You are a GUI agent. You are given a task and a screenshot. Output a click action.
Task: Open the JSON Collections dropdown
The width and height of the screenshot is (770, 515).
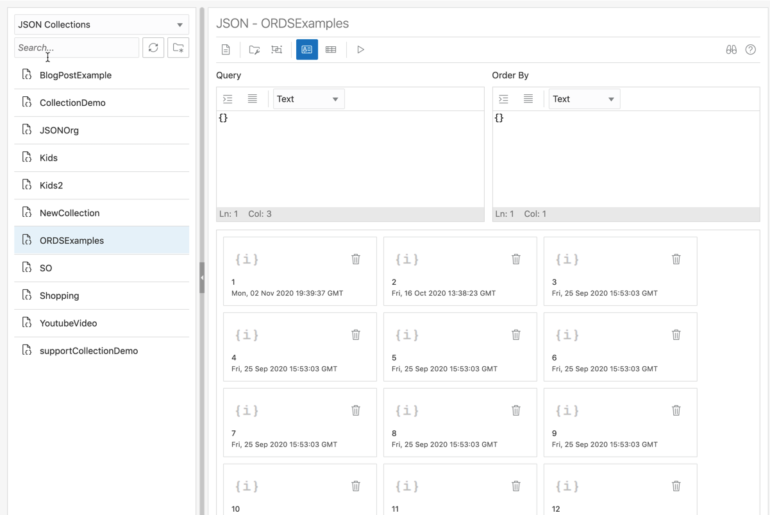[101, 24]
